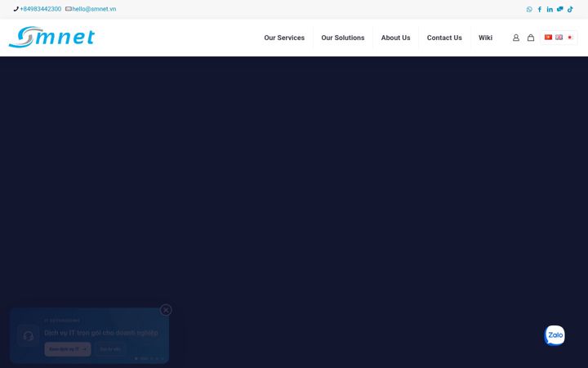Image resolution: width=588 pixels, height=368 pixels.
Task: Switch language to English UK flag
Action: pyautogui.click(x=559, y=37)
